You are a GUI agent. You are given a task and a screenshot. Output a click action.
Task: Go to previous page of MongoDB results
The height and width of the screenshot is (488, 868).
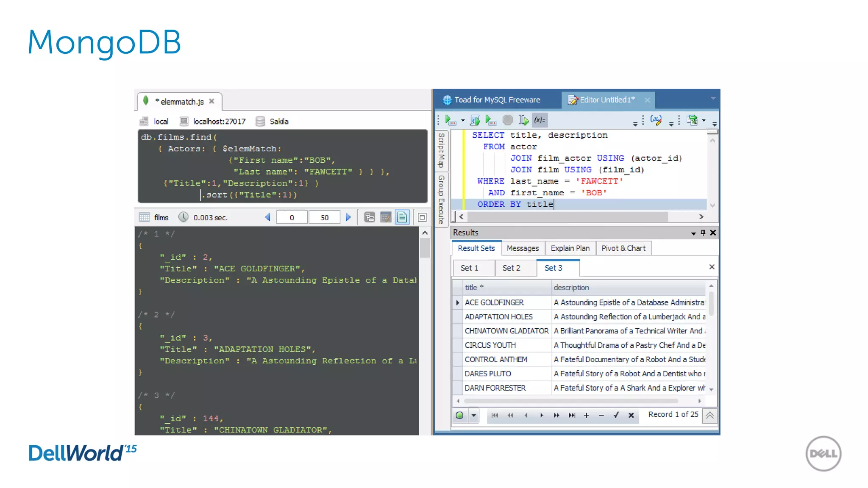(x=267, y=217)
